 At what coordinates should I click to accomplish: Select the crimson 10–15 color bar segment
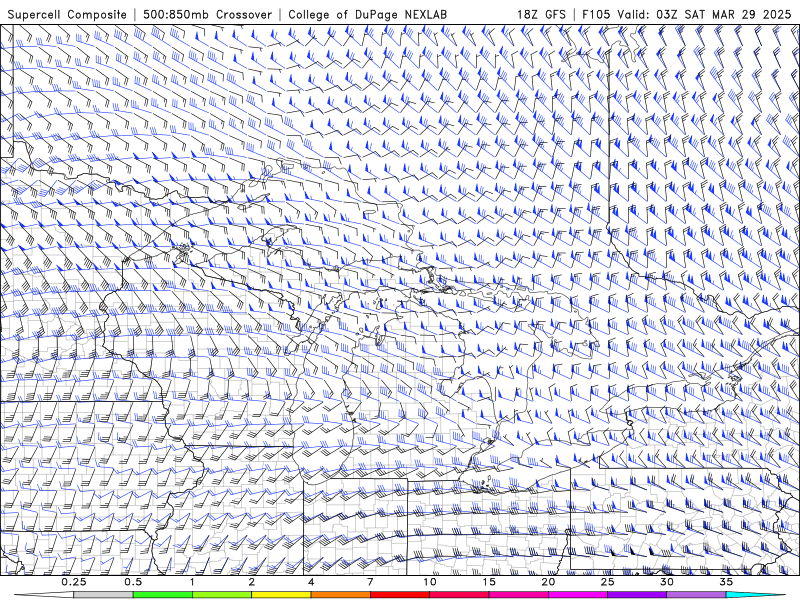pos(459,595)
